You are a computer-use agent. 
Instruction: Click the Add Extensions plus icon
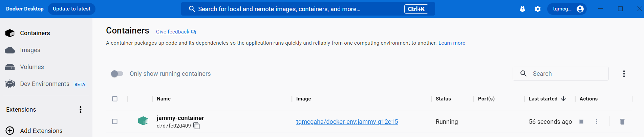tap(10, 131)
